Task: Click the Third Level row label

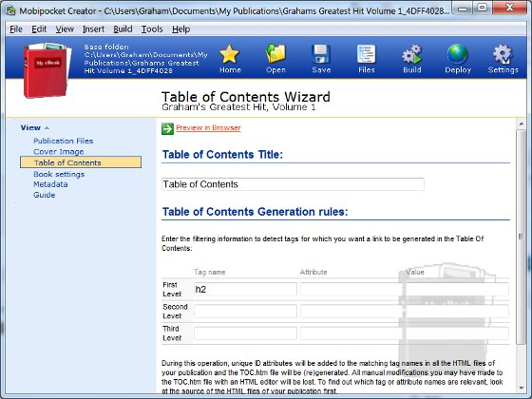Action: (172, 333)
